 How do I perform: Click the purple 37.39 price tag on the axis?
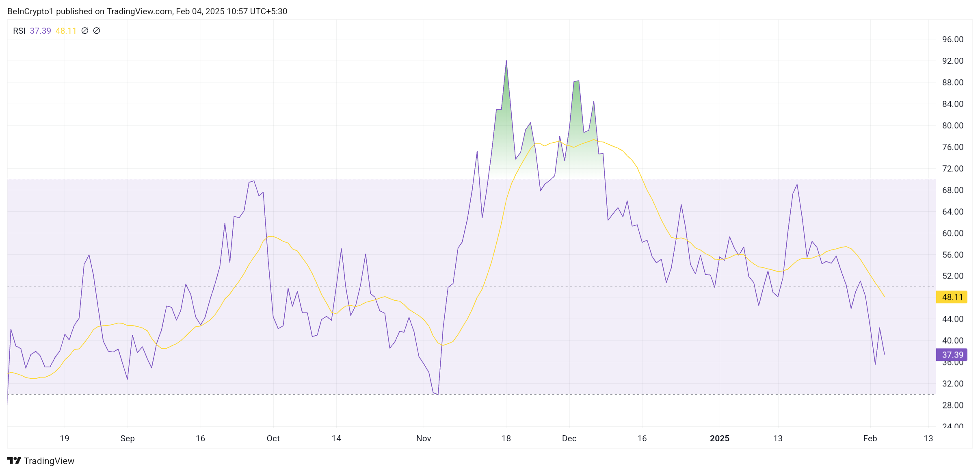click(x=952, y=355)
